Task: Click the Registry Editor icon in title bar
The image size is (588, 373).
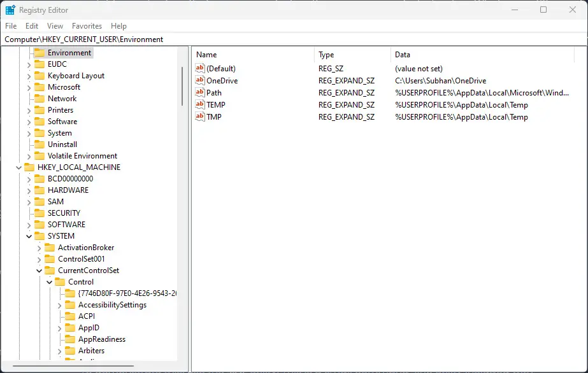Action: [x=9, y=9]
